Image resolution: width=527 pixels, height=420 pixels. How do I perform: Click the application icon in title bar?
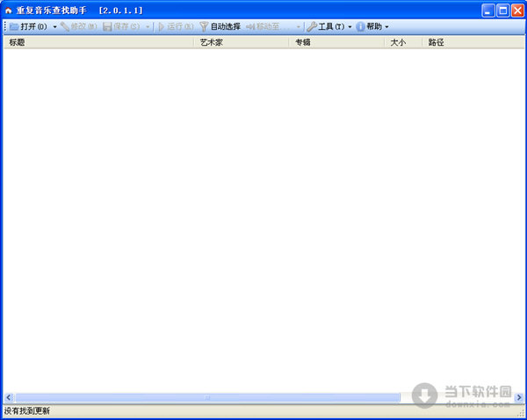[8, 11]
